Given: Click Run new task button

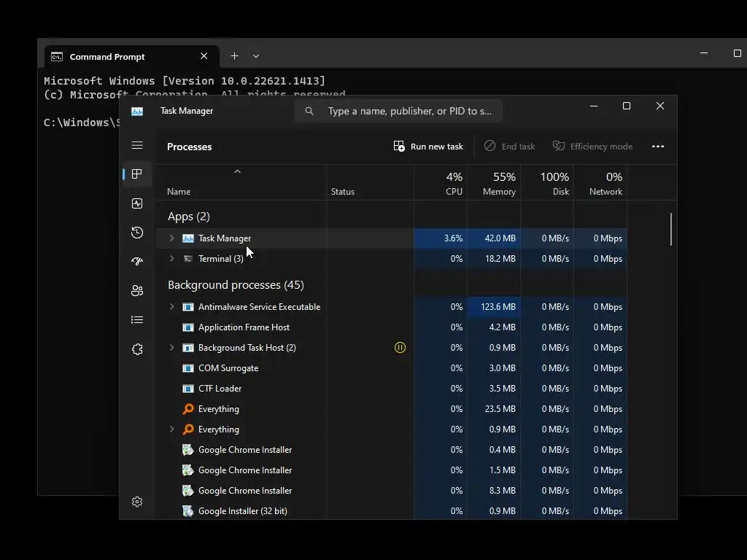Looking at the screenshot, I should (428, 146).
